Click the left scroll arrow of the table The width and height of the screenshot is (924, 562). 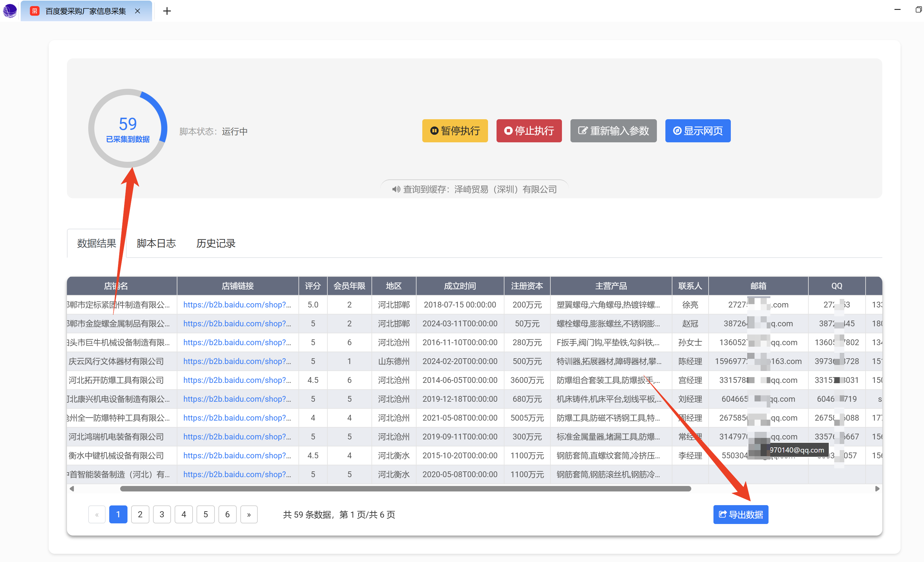coord(71,488)
